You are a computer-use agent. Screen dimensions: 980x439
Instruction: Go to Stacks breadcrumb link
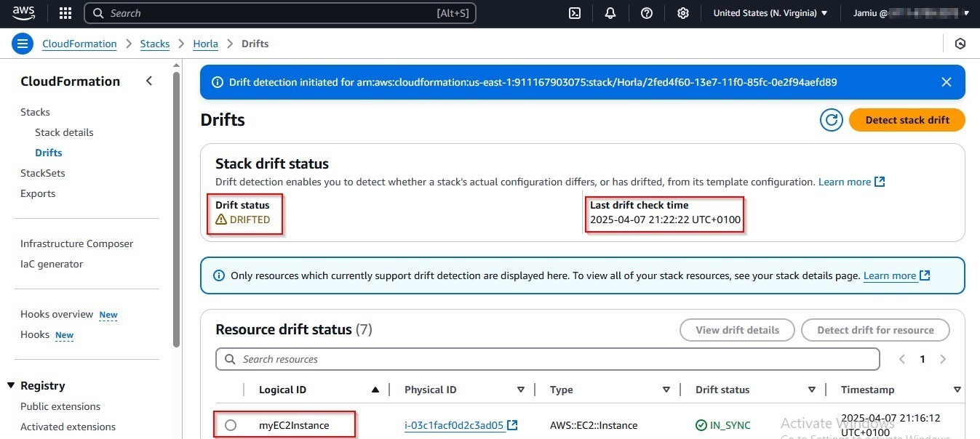pos(155,44)
